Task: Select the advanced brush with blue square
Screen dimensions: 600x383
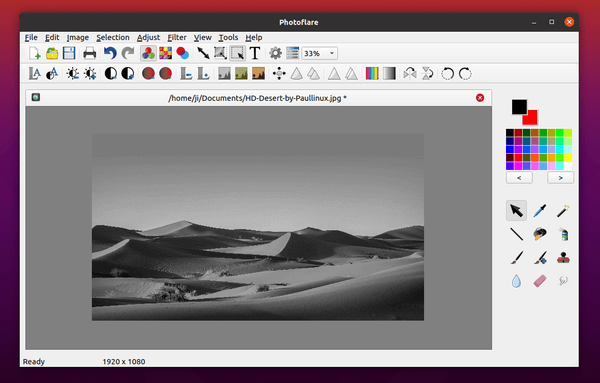Action: click(x=540, y=258)
